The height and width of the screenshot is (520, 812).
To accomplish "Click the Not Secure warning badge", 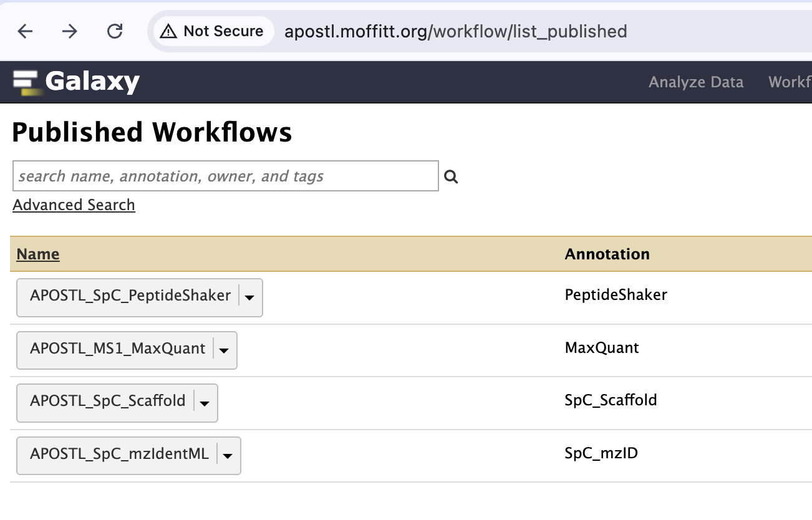I will 212,31.
